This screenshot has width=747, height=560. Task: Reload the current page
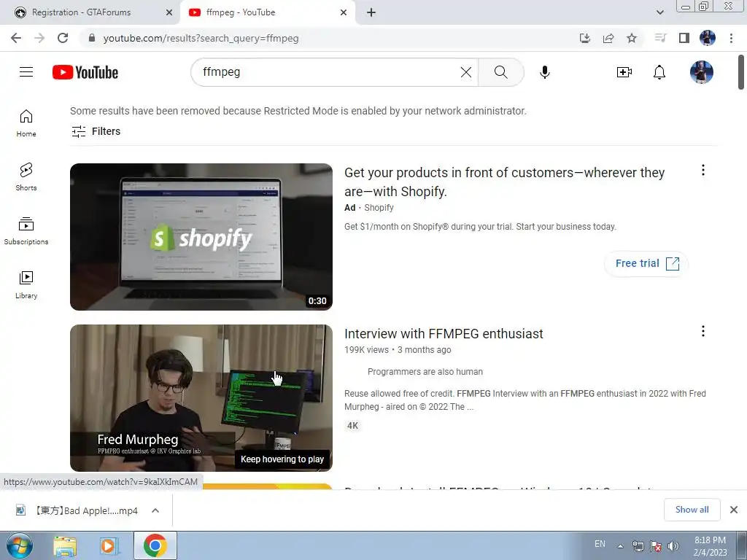[63, 38]
